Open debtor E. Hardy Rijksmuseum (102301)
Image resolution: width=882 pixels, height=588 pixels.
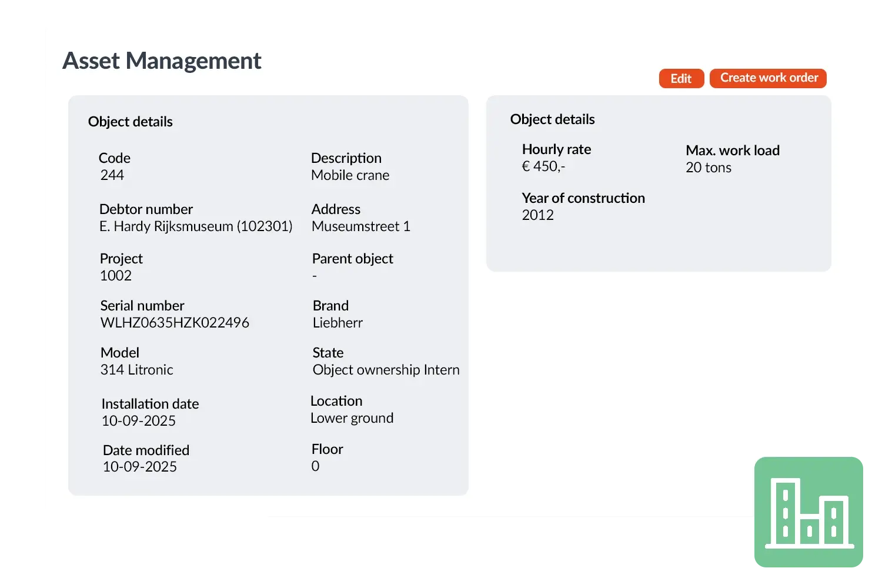coord(196,226)
